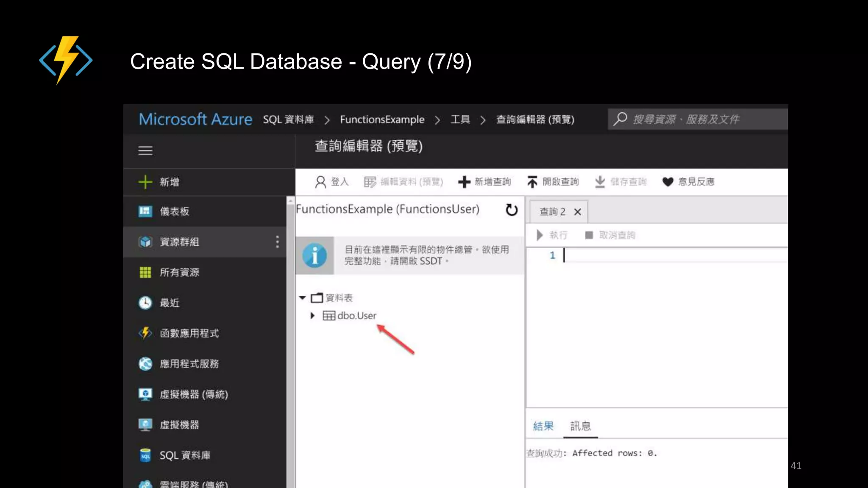Click the dbo.User table icon
Screen dimensions: 868x488
click(329, 316)
